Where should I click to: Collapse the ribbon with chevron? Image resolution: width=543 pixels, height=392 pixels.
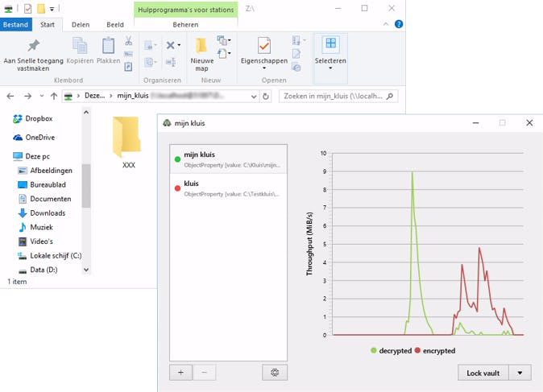click(x=386, y=24)
